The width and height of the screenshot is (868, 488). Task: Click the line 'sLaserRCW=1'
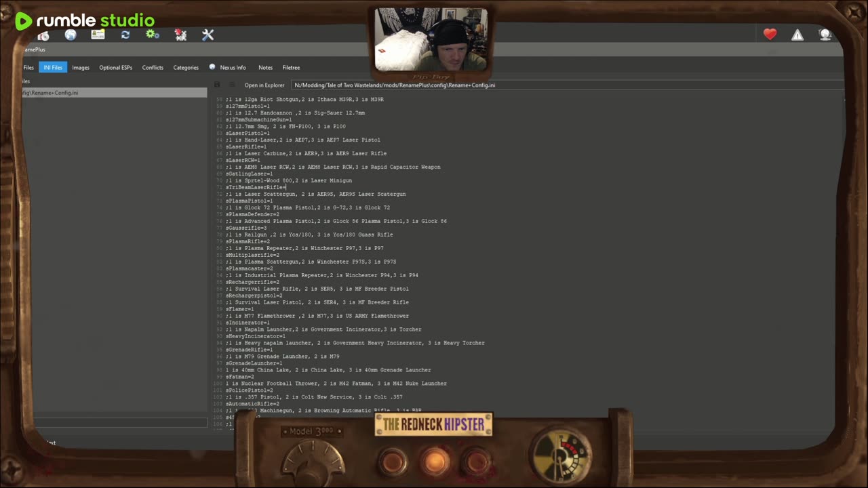(x=243, y=161)
